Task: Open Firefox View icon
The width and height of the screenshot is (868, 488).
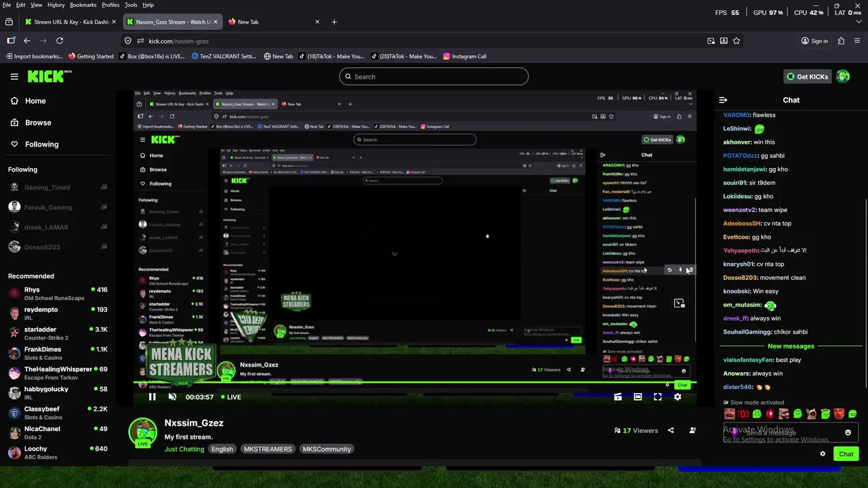Action: (x=9, y=22)
